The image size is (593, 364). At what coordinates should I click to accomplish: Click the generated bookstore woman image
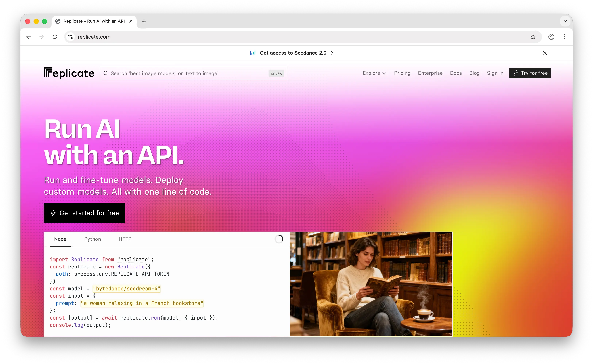[371, 284]
